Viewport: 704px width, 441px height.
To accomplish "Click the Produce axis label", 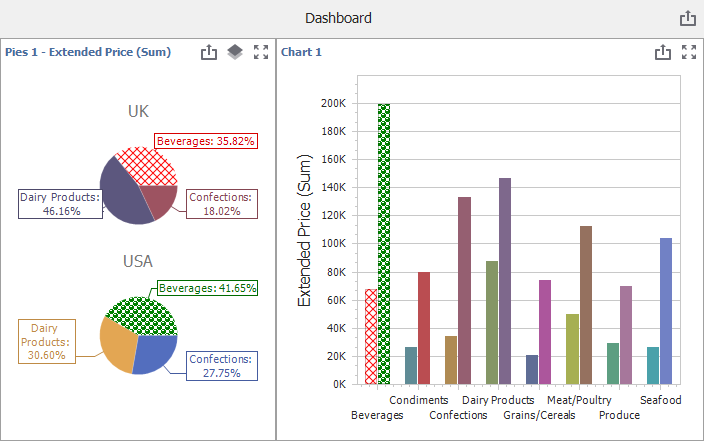I will 619,415.
